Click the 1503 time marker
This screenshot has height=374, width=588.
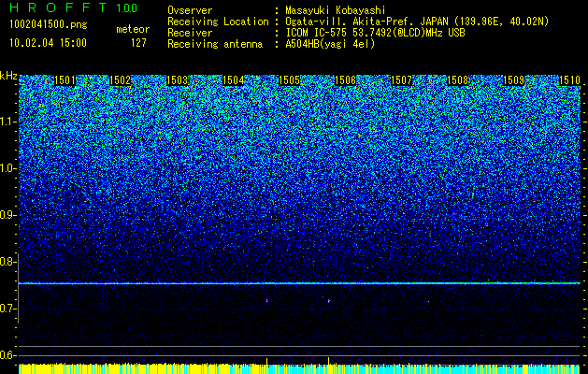click(177, 80)
